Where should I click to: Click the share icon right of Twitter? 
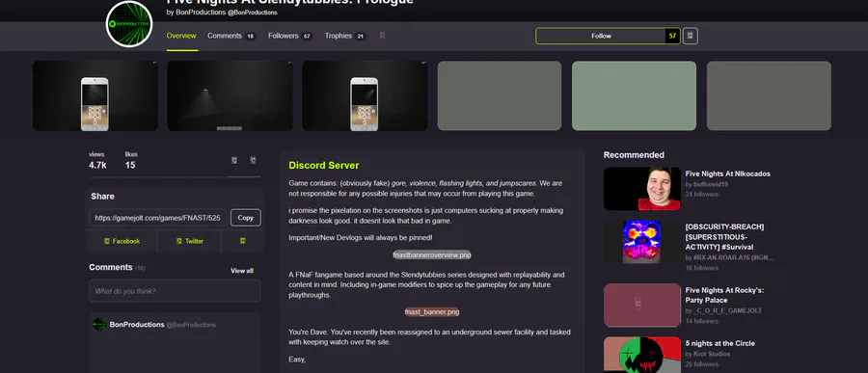[x=242, y=241]
